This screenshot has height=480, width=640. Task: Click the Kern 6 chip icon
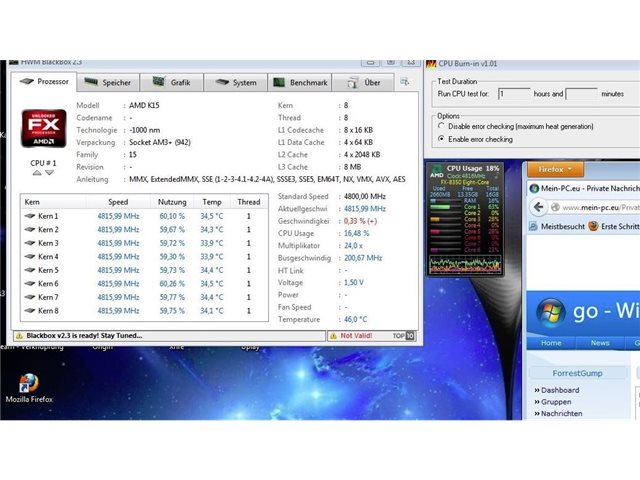[30, 283]
